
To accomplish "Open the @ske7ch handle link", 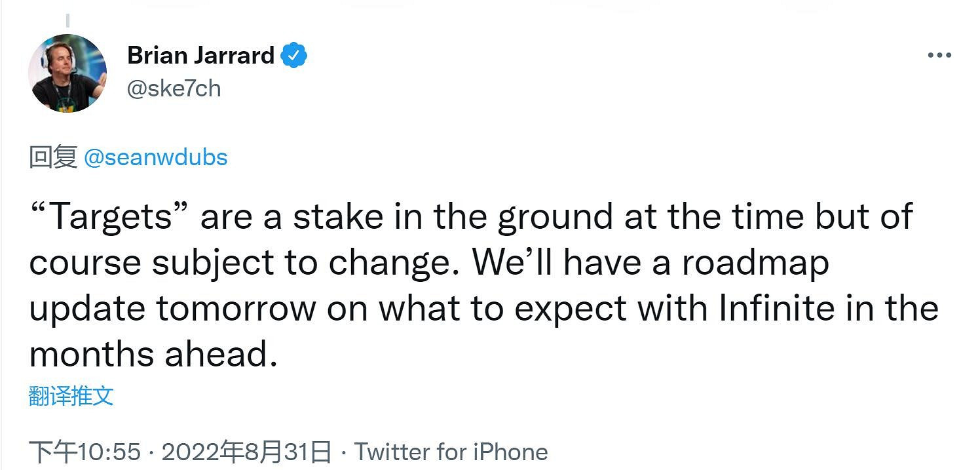I will point(174,88).
